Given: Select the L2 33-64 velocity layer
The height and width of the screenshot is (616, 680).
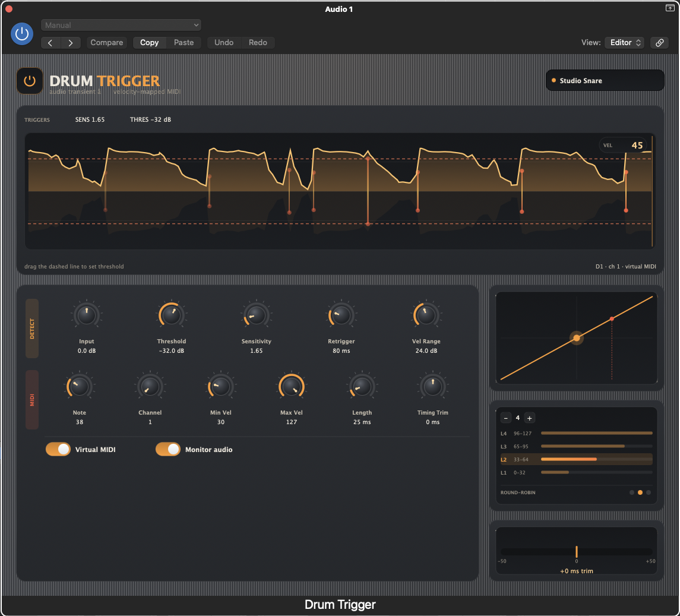Looking at the screenshot, I should [x=576, y=459].
